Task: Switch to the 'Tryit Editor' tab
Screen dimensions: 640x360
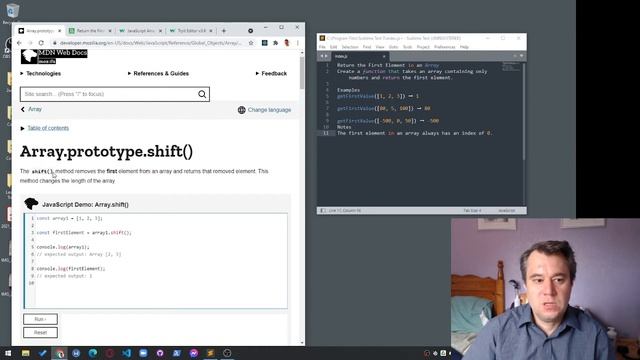Action: tap(190, 31)
